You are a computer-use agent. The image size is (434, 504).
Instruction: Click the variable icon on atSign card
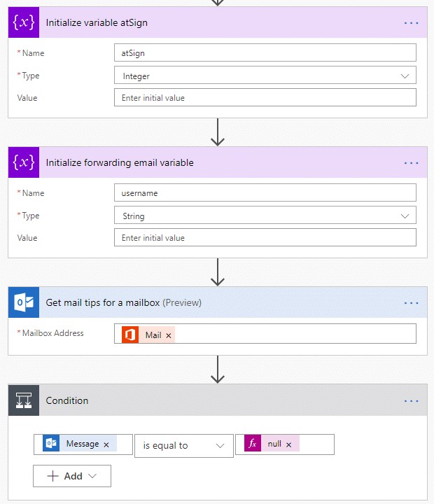click(x=24, y=22)
